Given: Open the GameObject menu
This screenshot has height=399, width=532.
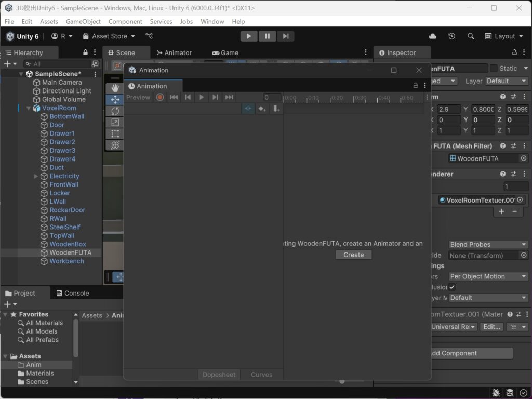Looking at the screenshot, I should click(83, 21).
